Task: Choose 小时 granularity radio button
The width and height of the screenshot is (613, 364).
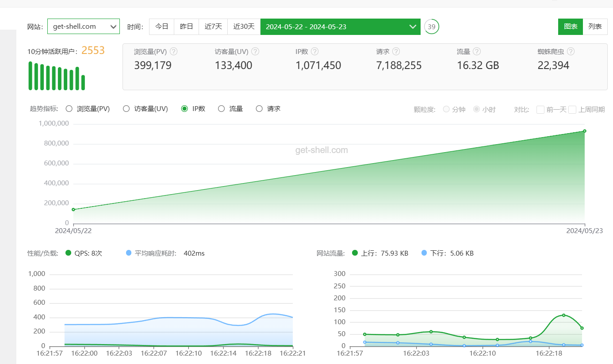Action: pyautogui.click(x=477, y=109)
